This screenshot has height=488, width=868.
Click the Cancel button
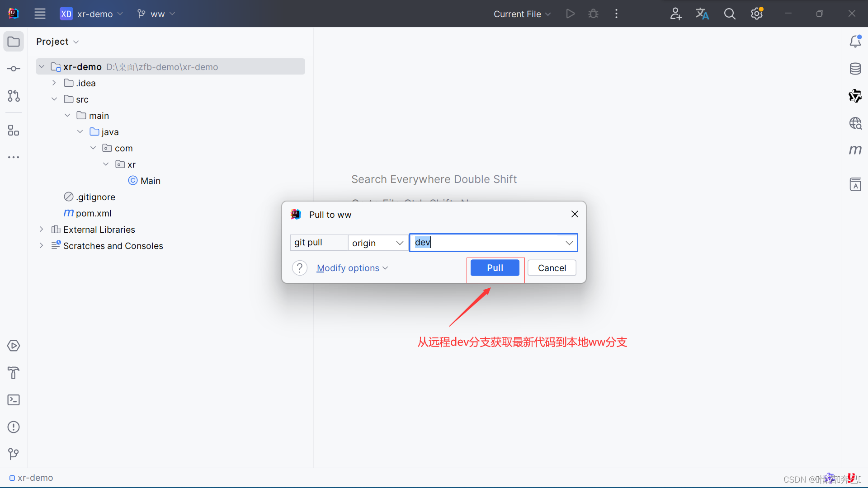[552, 268]
